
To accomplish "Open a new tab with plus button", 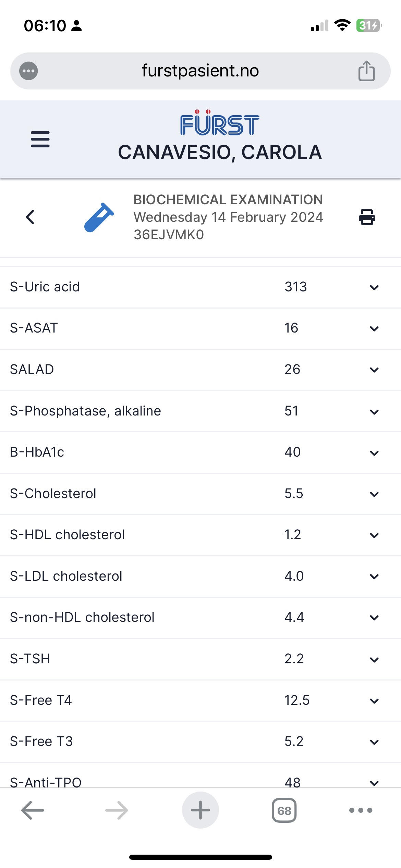I will coord(200,810).
